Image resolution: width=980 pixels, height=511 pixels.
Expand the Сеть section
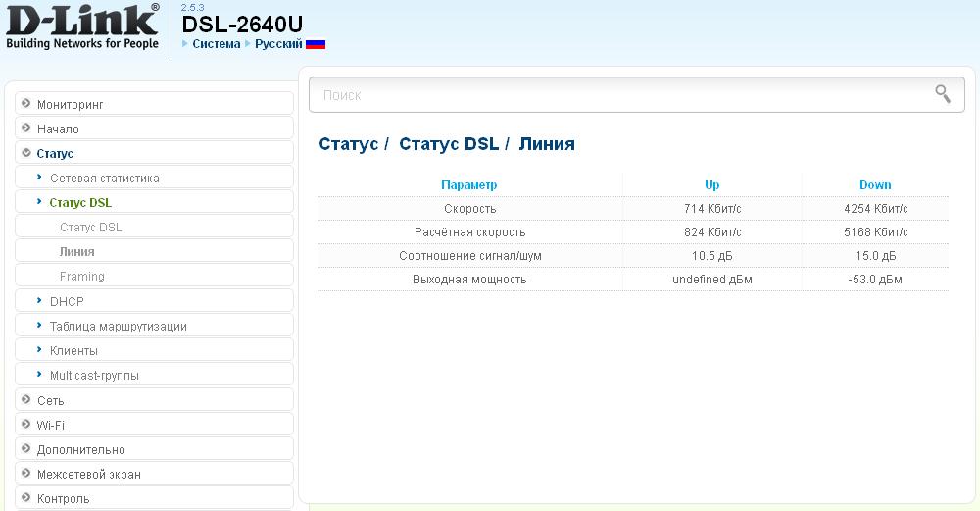point(154,399)
